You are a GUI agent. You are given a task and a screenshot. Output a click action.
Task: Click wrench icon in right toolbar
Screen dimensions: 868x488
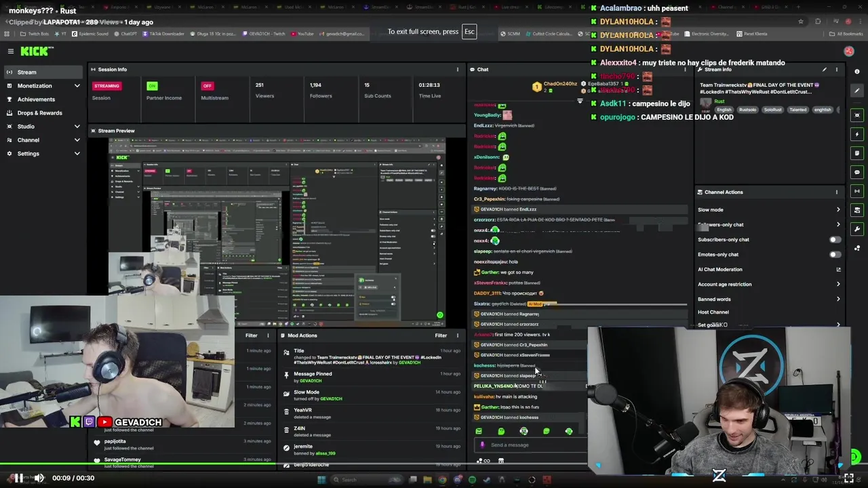tap(857, 229)
